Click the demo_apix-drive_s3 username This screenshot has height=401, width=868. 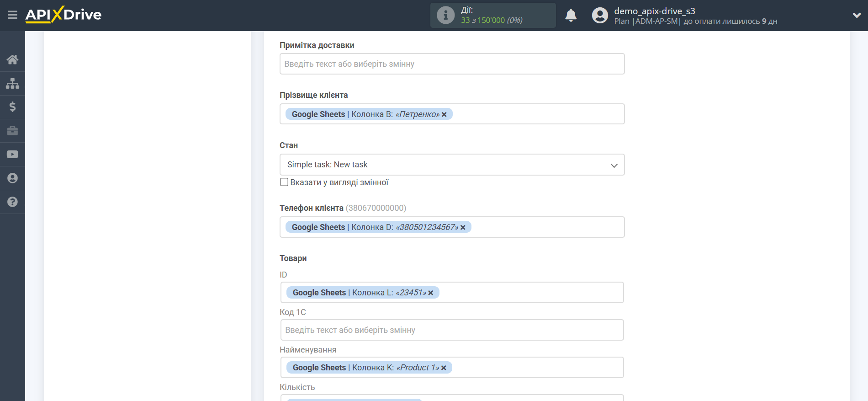pos(654,11)
